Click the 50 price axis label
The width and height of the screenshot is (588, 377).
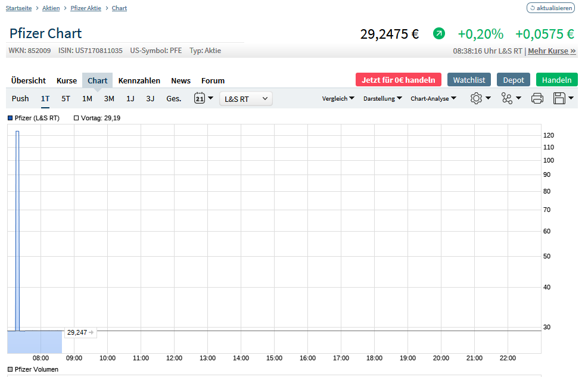pyautogui.click(x=547, y=256)
